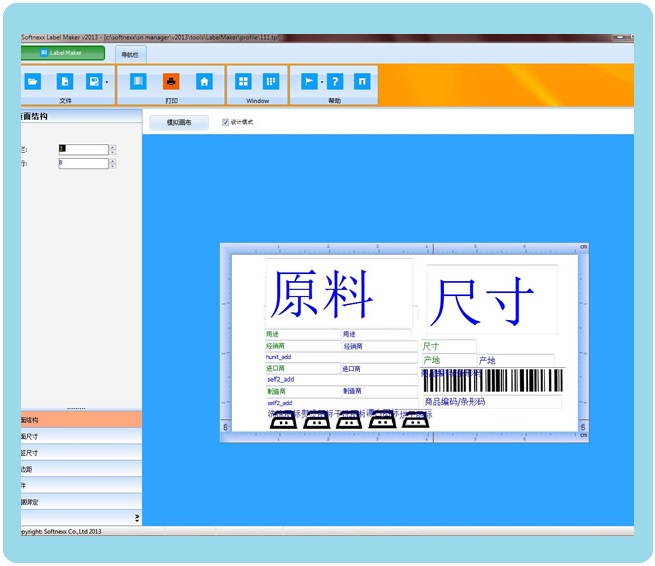Image resolution: width=655 pixels, height=566 pixels.
Task: Click the new document icon in 文件 group
Action: point(64,81)
